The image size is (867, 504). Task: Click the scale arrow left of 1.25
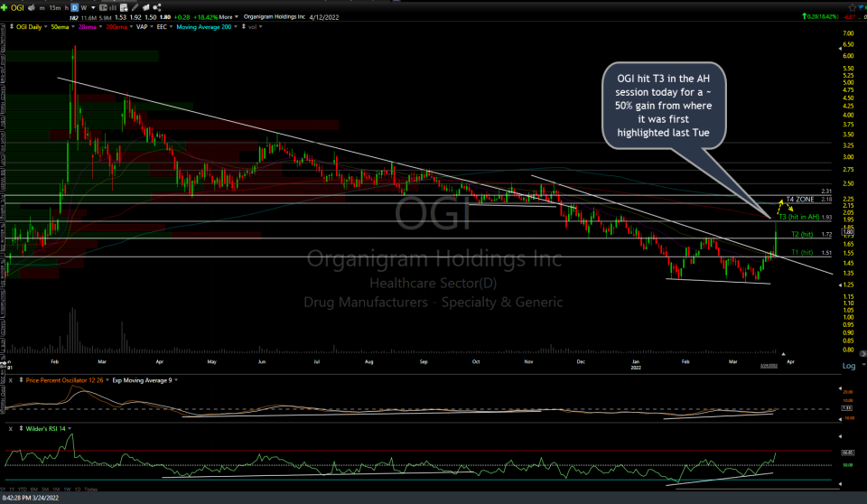click(840, 285)
